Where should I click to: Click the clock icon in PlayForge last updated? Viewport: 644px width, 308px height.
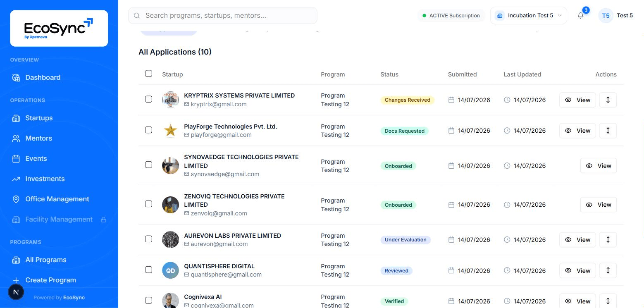click(507, 131)
